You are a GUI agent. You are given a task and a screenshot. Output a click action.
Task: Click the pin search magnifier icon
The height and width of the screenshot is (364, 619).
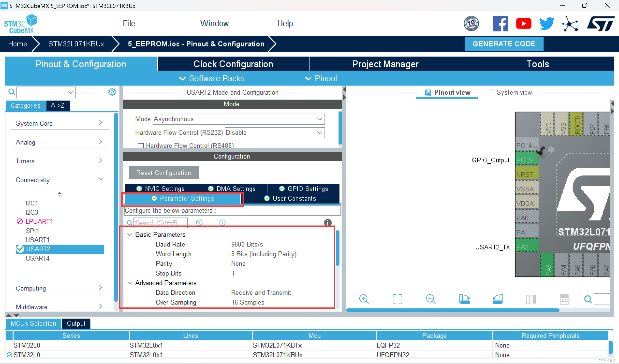pyautogui.click(x=588, y=299)
